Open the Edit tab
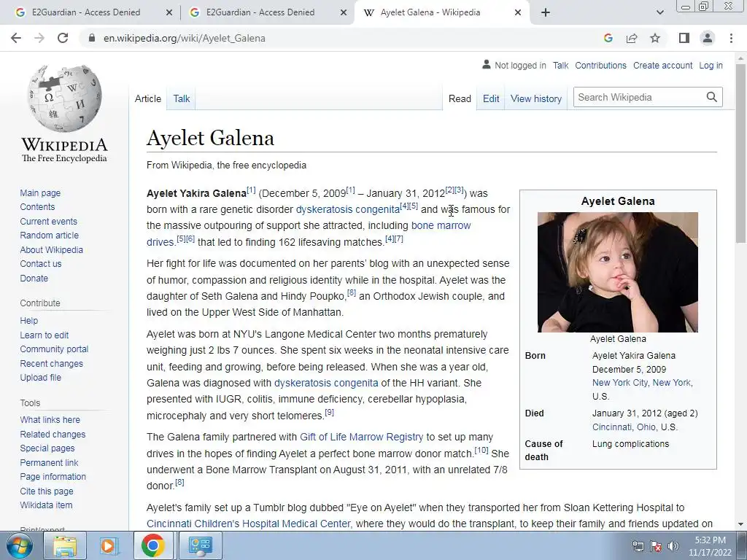This screenshot has height=560, width=747. point(491,98)
